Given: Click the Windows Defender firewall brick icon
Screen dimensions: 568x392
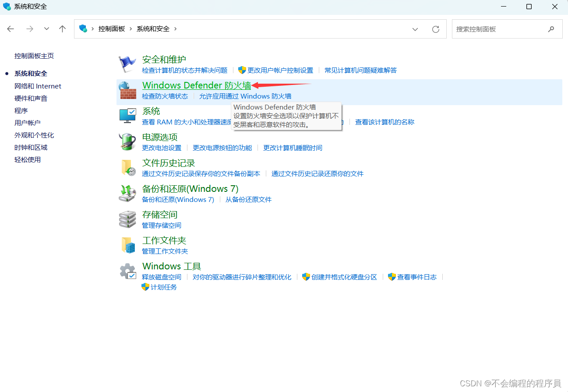Looking at the screenshot, I should tap(127, 91).
